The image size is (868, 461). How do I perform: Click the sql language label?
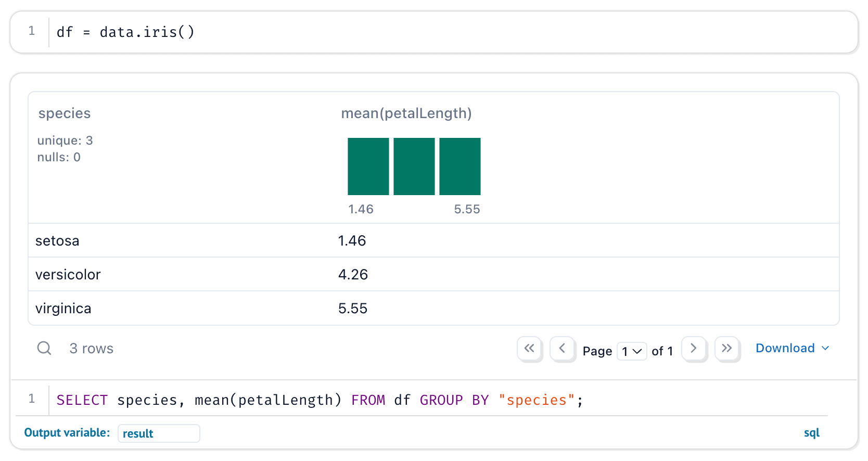[x=811, y=433]
